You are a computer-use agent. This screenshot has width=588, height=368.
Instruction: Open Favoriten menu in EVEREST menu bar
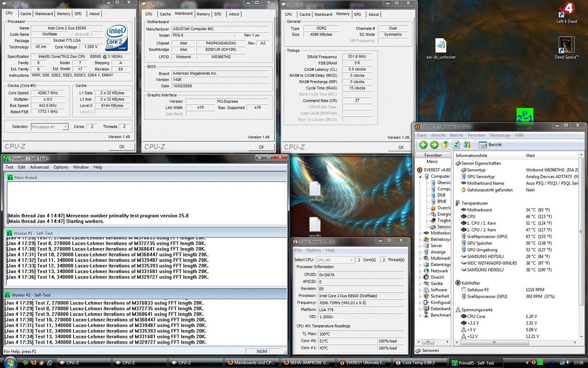476,135
